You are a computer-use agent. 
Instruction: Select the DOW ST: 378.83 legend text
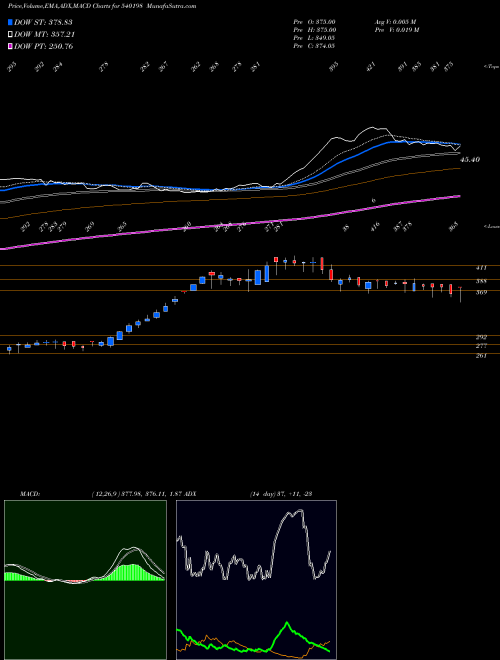(43, 22)
